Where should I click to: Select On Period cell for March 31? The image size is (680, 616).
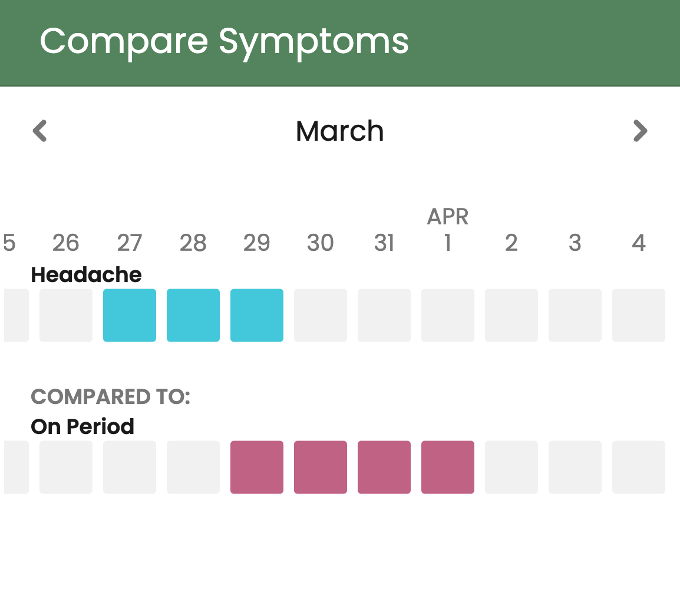click(x=384, y=467)
